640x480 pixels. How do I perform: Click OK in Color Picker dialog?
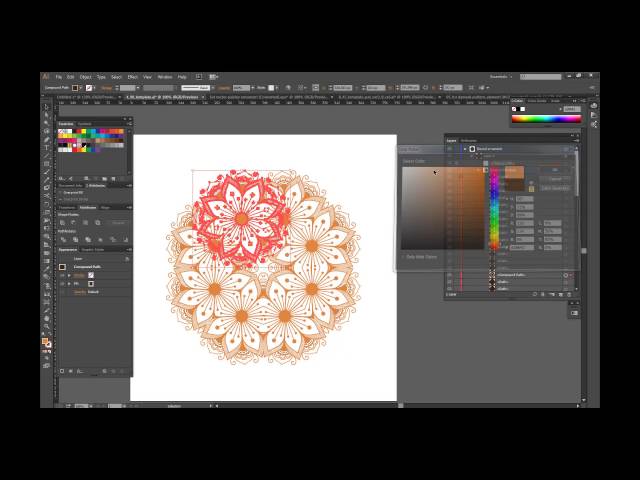[555, 170]
